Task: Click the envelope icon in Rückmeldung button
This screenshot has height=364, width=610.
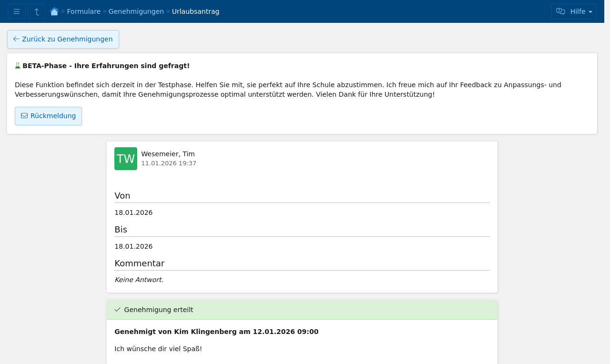Action: point(24,116)
